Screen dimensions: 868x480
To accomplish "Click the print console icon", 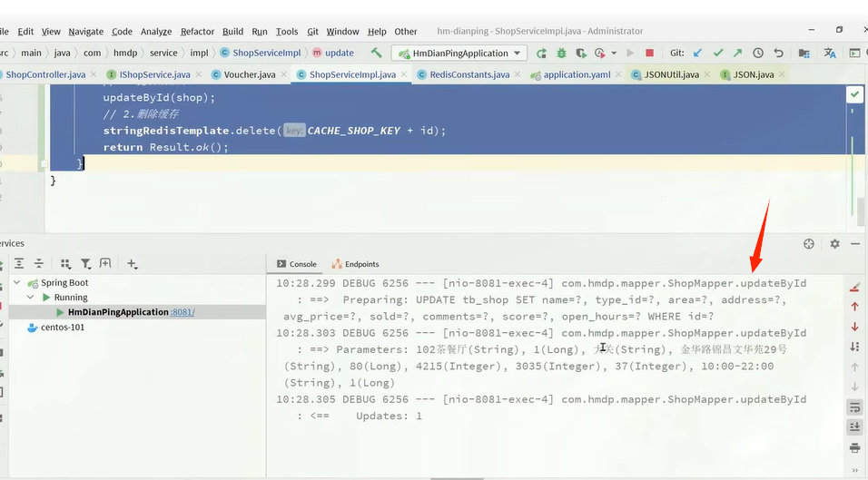I will click(854, 447).
